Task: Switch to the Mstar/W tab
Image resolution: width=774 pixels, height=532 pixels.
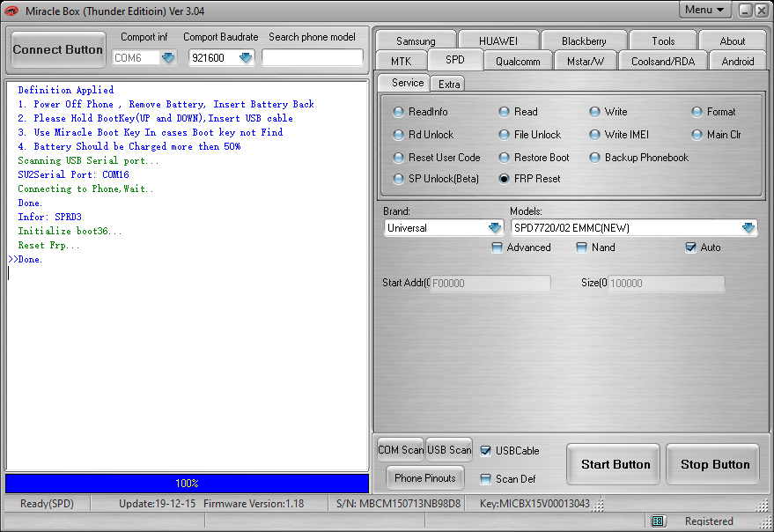Action: click(586, 62)
